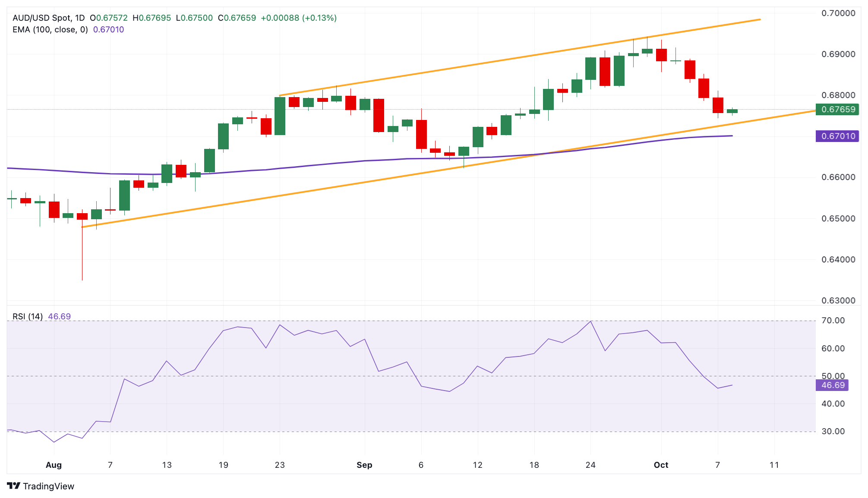
Task: Click the tall green candle at August 23
Action: click(x=280, y=116)
